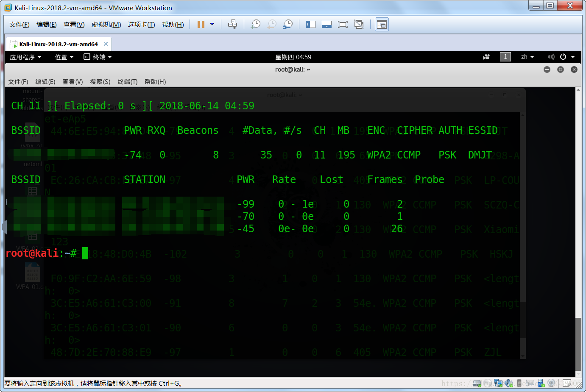This screenshot has height=392, width=586.
Task: Expand the system menu arrow beside power icon
Action: pyautogui.click(x=573, y=57)
